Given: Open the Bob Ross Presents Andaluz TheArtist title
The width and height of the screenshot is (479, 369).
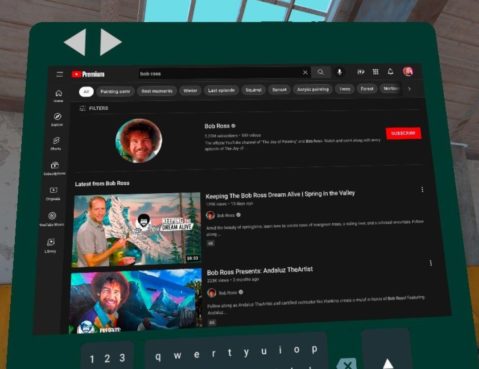Looking at the screenshot, I should click(x=260, y=270).
